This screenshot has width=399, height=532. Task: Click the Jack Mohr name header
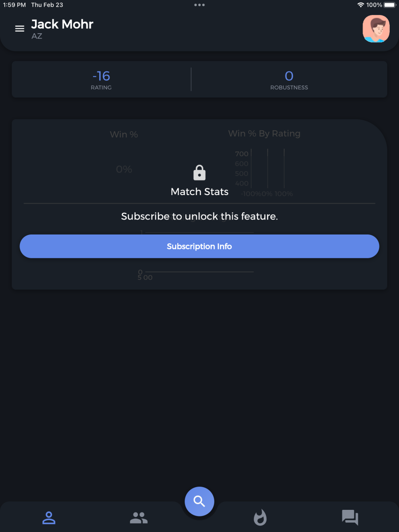coord(62,24)
